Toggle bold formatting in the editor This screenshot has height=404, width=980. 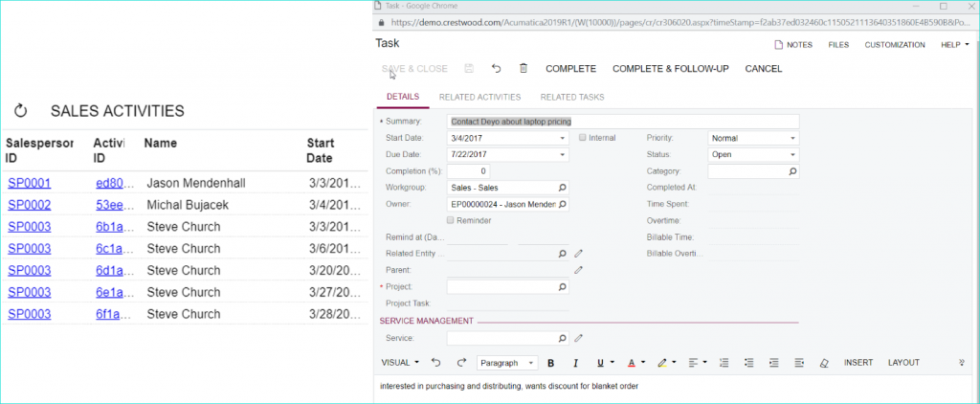(550, 363)
